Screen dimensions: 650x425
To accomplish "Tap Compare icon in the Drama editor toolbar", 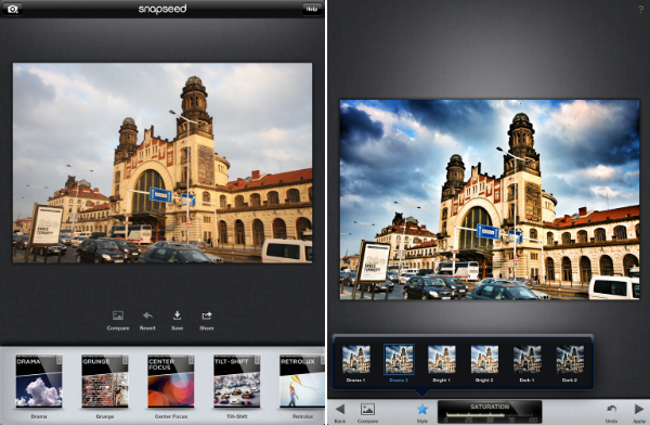I will click(x=368, y=412).
